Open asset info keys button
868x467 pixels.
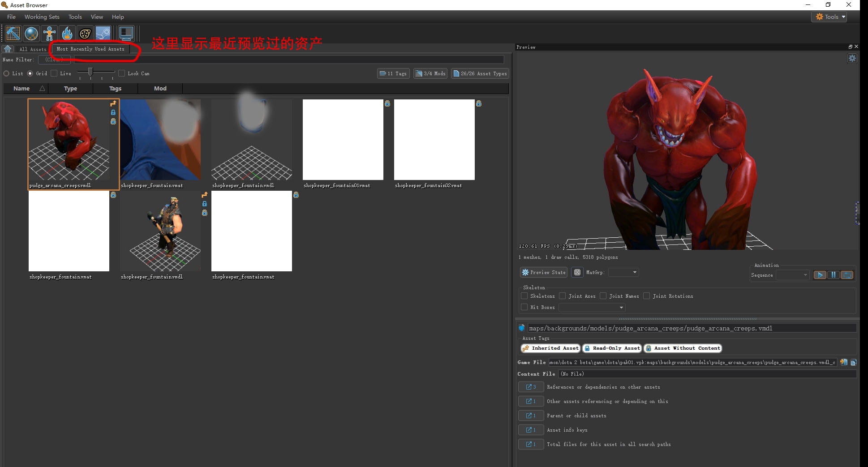531,430
